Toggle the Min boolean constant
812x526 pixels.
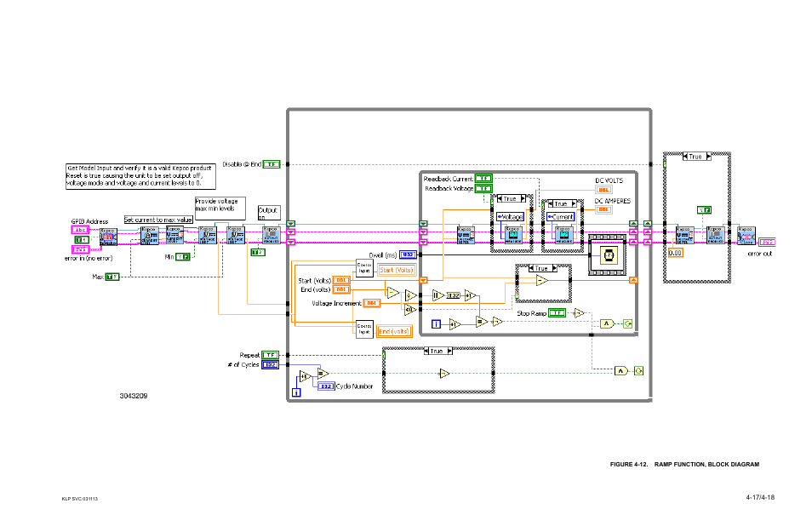(x=183, y=257)
